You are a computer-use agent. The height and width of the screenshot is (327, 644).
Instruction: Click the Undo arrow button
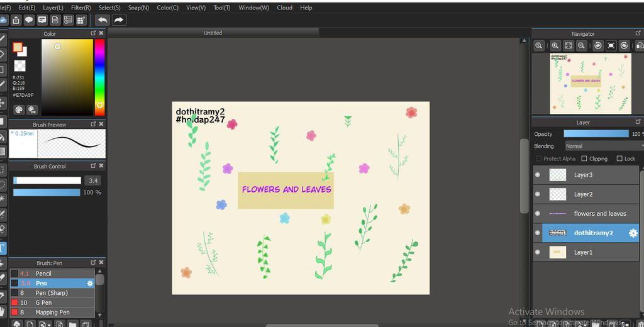(103, 19)
